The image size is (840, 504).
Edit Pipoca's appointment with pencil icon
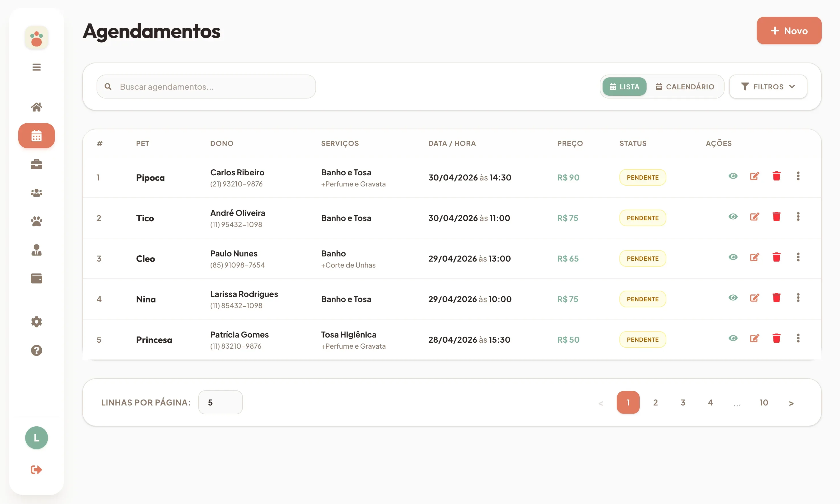[x=755, y=176]
